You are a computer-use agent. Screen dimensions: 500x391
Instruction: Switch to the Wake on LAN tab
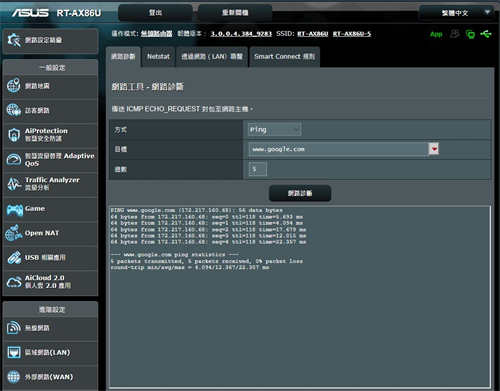click(212, 57)
